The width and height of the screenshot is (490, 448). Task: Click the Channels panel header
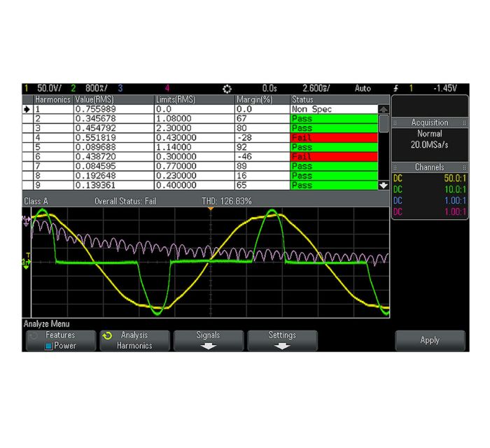click(430, 167)
